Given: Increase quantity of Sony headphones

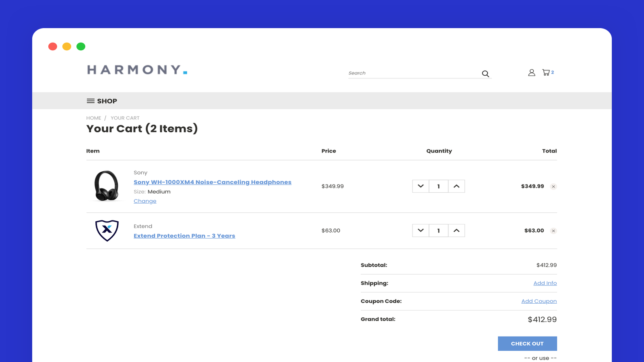Looking at the screenshot, I should coord(456,186).
